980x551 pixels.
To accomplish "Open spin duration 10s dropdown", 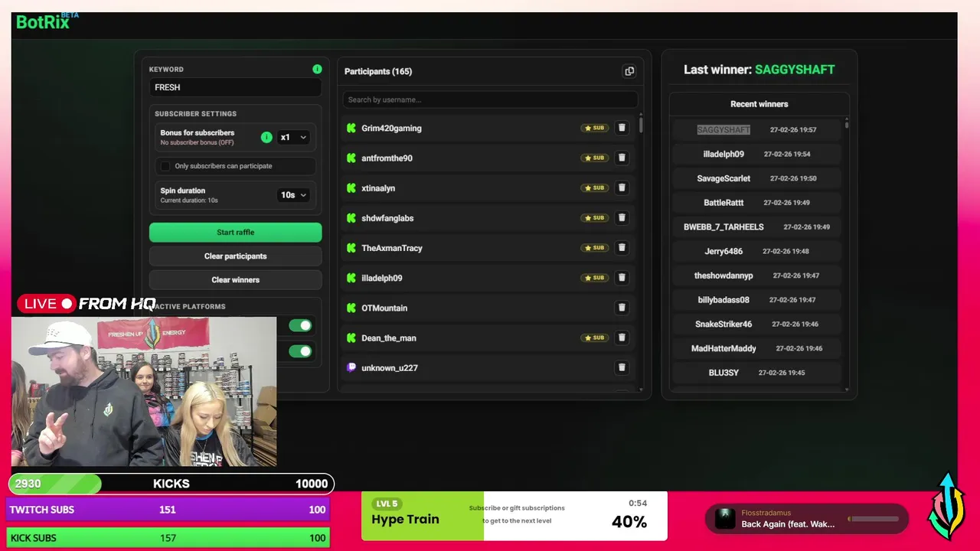I will tap(293, 195).
